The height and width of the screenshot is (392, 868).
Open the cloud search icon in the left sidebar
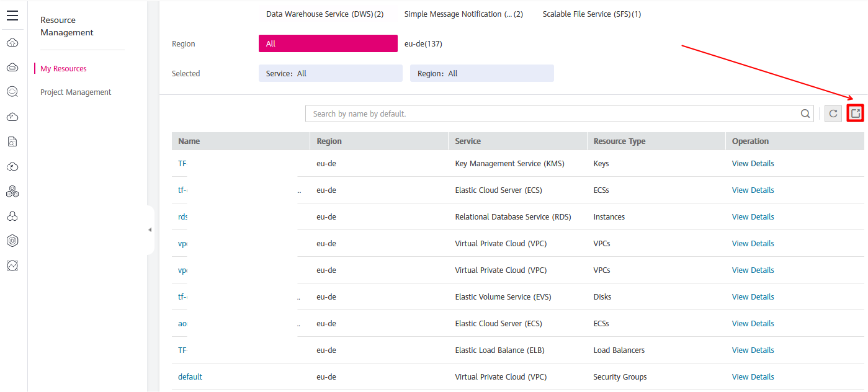(12, 91)
